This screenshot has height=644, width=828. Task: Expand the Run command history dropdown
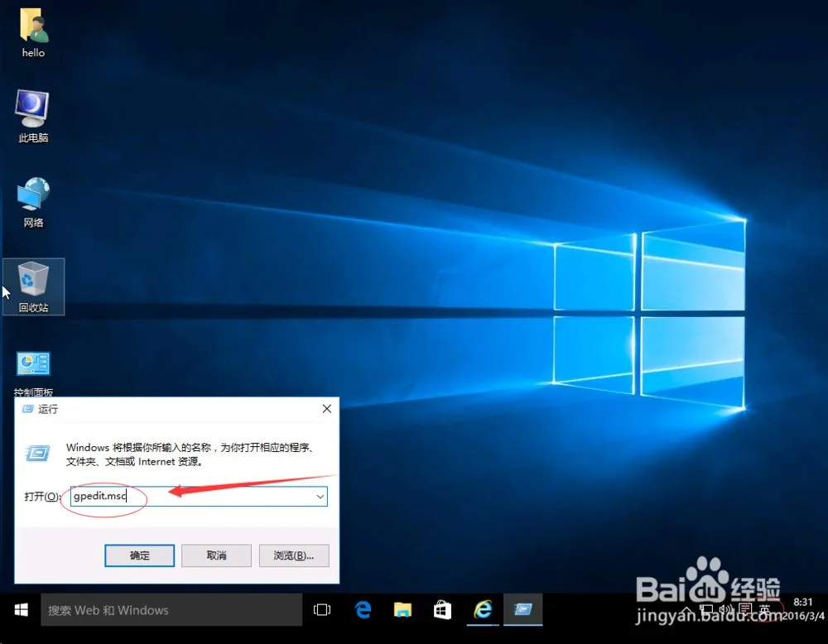320,496
